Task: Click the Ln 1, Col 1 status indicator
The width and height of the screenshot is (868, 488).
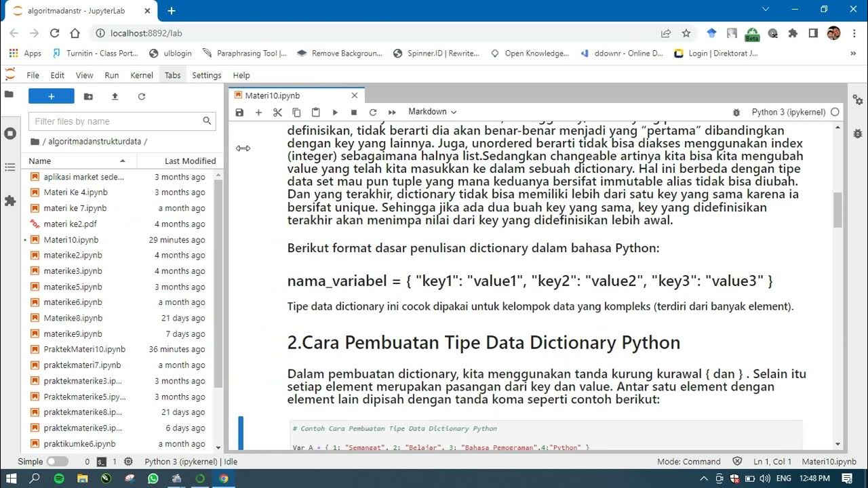Action: pos(772,462)
